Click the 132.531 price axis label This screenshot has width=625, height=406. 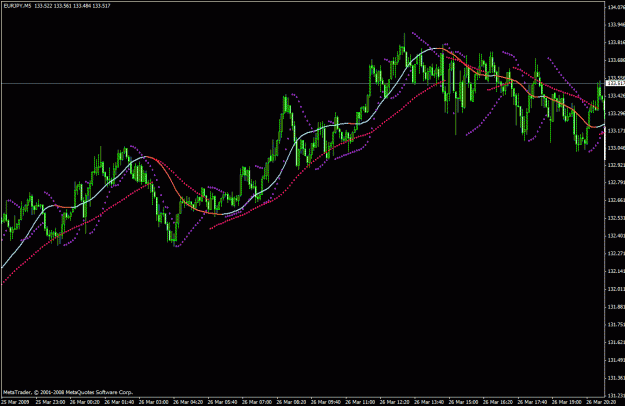tap(616, 218)
